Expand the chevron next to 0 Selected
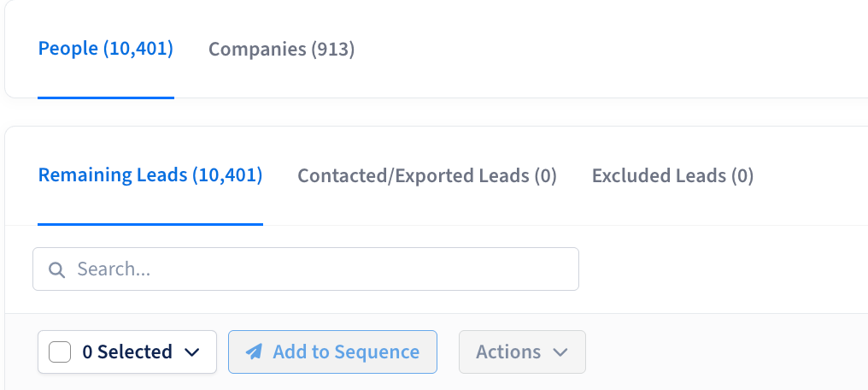The image size is (868, 390). click(191, 352)
